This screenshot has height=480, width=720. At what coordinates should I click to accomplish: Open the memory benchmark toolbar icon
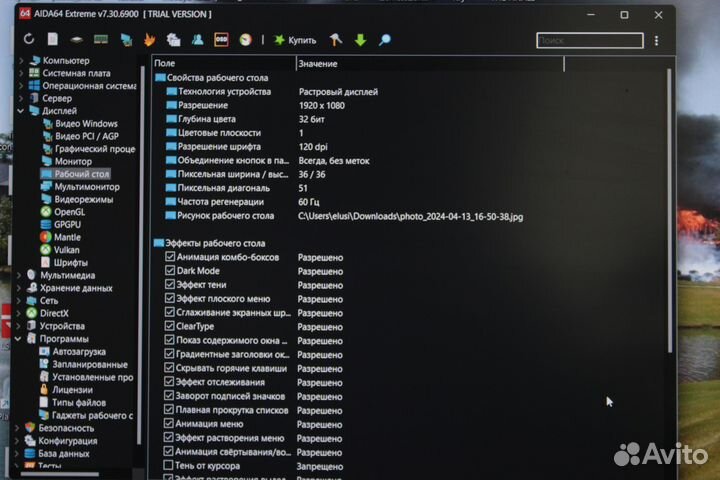click(101, 40)
